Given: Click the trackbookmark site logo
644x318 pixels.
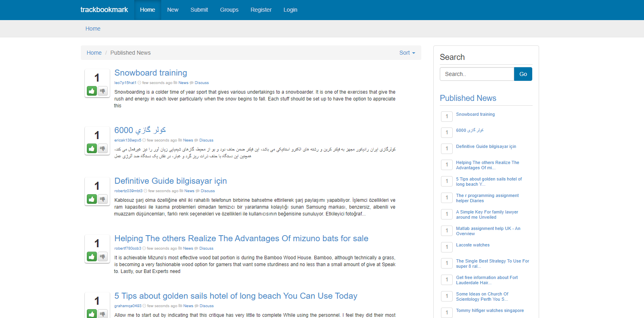Looking at the screenshot, I should [104, 10].
